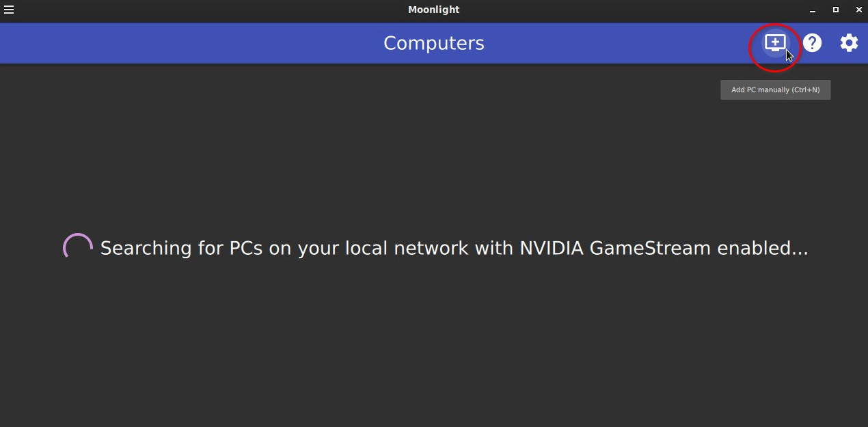Image resolution: width=868 pixels, height=427 pixels.
Task: Click the empty dark area below the message
Action: (434, 342)
